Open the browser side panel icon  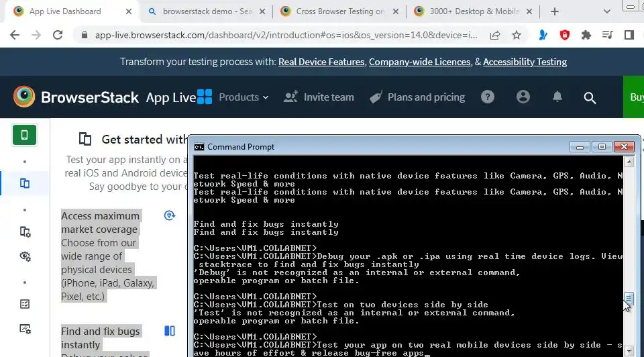[x=629, y=36]
